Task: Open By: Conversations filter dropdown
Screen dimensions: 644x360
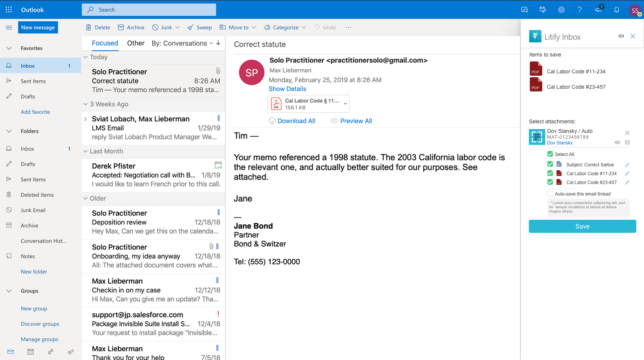Action: click(182, 43)
